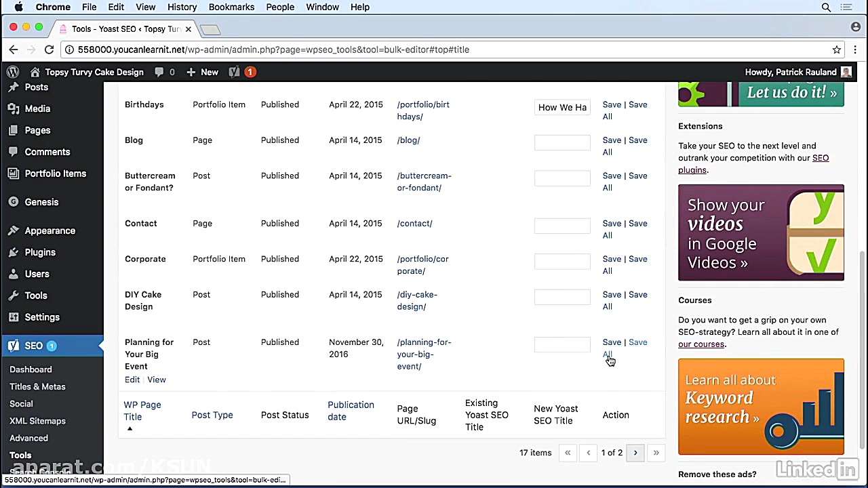Click the Show your videos banner
This screenshot has width=868, height=488.
pyautogui.click(x=761, y=232)
